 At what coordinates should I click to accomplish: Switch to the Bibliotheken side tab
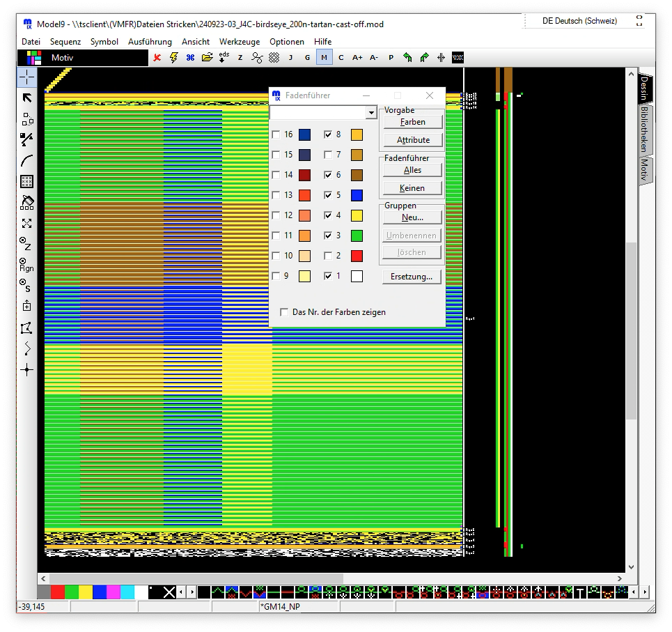coord(645,130)
